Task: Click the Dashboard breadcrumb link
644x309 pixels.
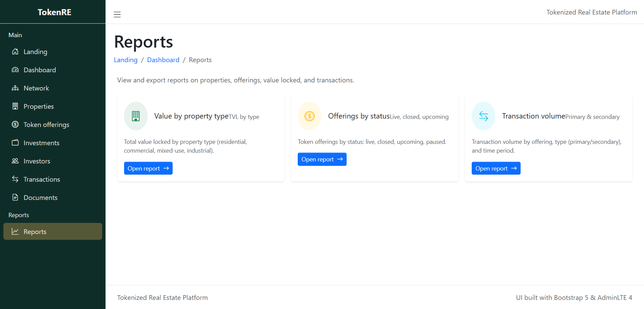Action: tap(163, 60)
